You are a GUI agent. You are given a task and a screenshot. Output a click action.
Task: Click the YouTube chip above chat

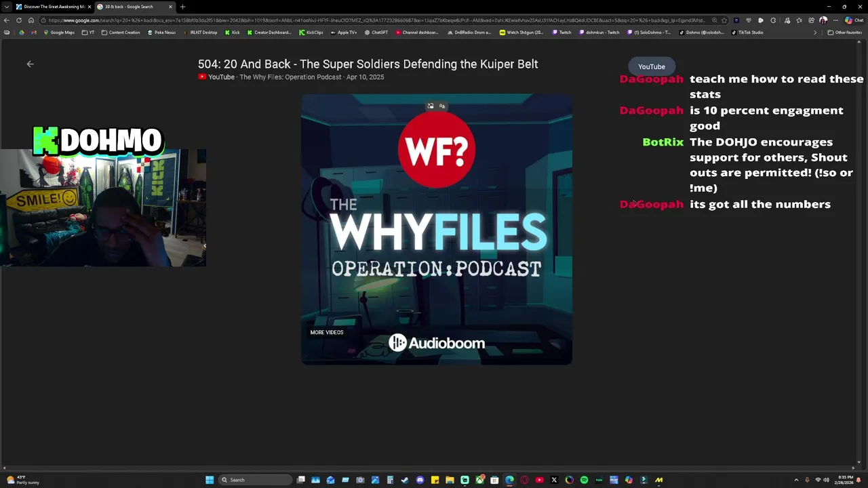pos(652,66)
